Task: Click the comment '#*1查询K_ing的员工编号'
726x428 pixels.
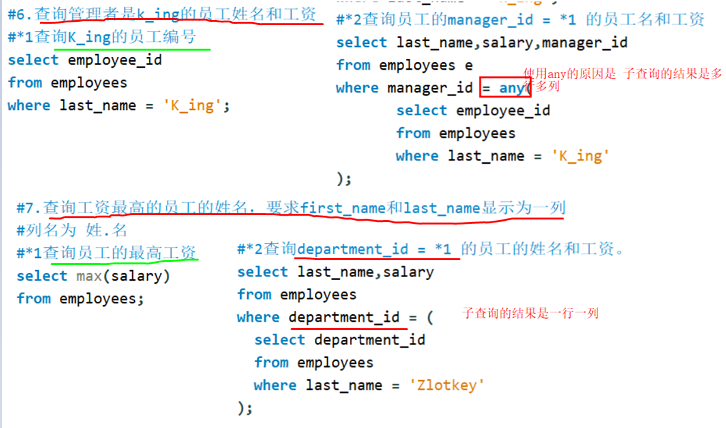Action: (x=102, y=37)
